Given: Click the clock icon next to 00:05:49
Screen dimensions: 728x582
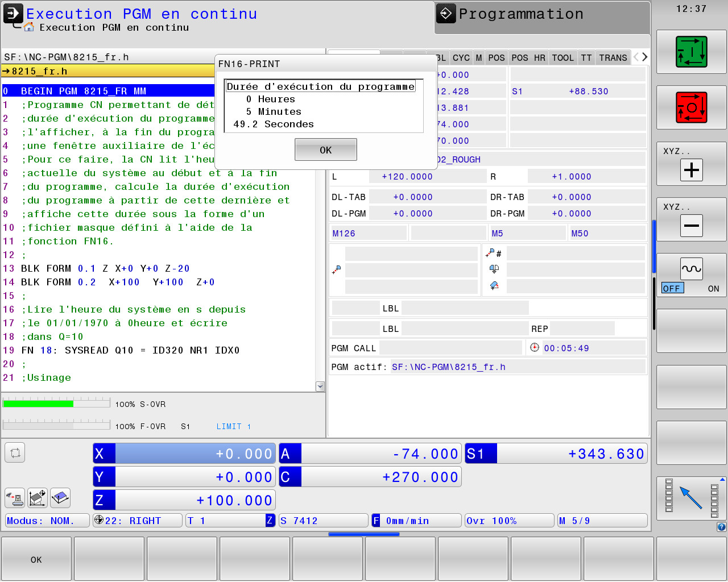Looking at the screenshot, I should click(x=534, y=347).
